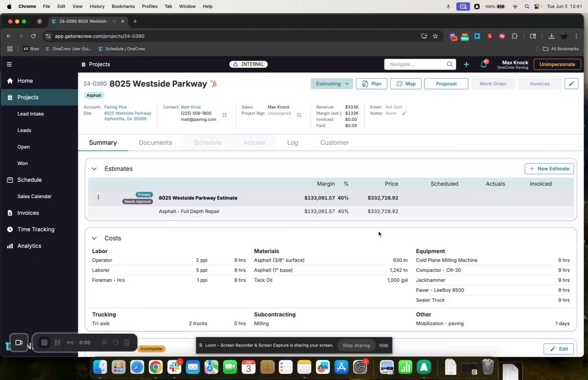Image resolution: width=588 pixels, height=380 pixels.
Task: Open a new Chrome tab
Action: click(135, 21)
